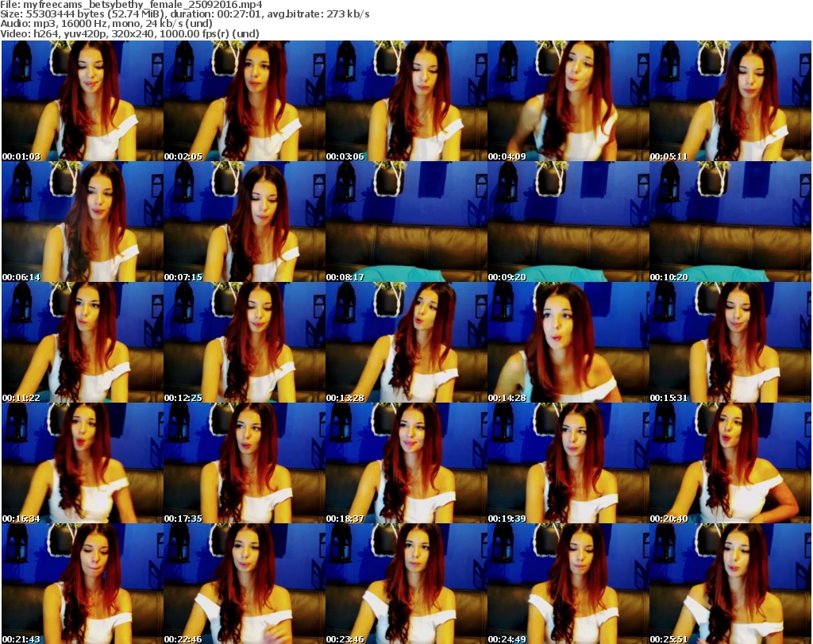This screenshot has width=813, height=644.
Task: Choose the empty-sofa frame stamped 00:10:20
Action: tap(730, 222)
